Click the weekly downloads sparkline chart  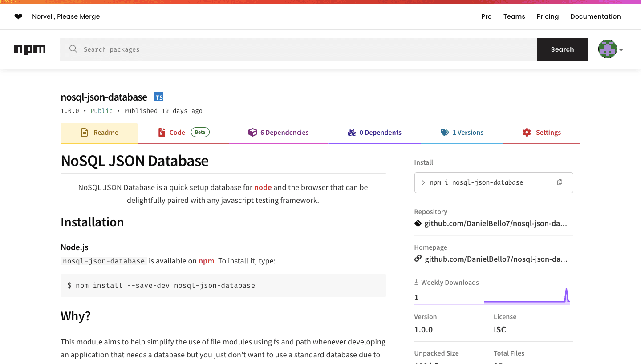[527, 297]
